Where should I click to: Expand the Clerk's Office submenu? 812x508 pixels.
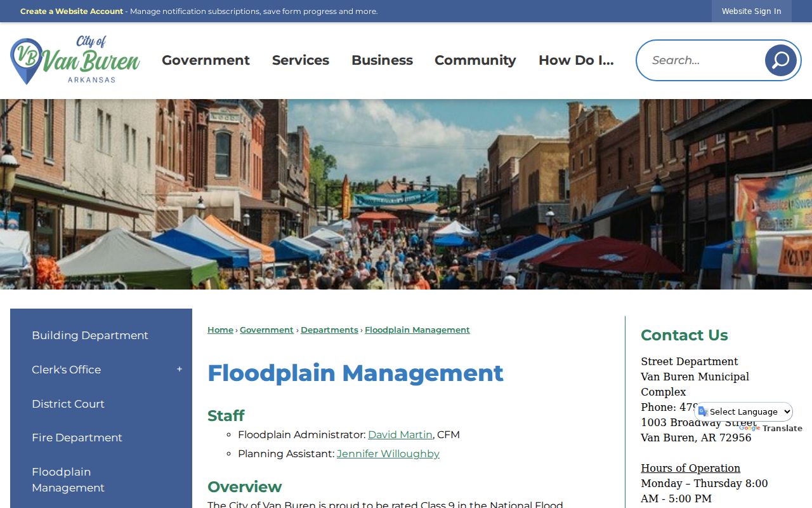coord(180,370)
